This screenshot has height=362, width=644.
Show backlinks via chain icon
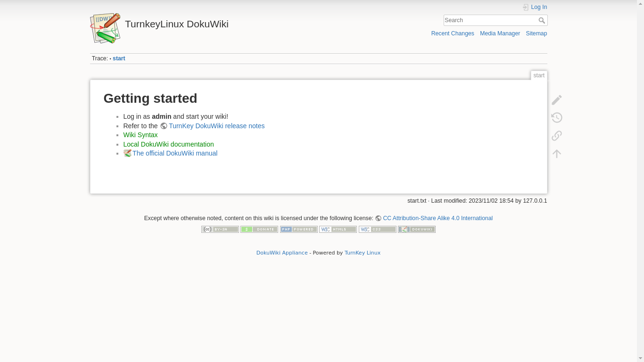(x=557, y=136)
